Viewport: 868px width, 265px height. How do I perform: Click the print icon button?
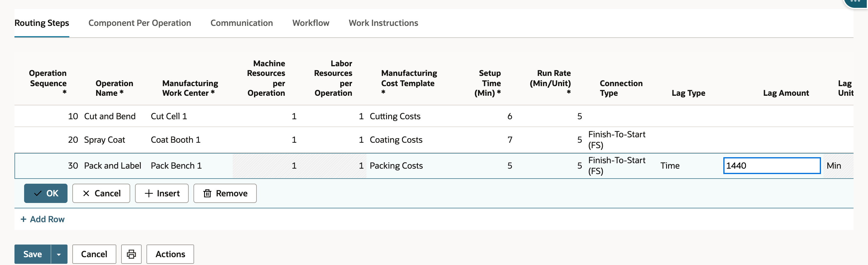point(131,254)
